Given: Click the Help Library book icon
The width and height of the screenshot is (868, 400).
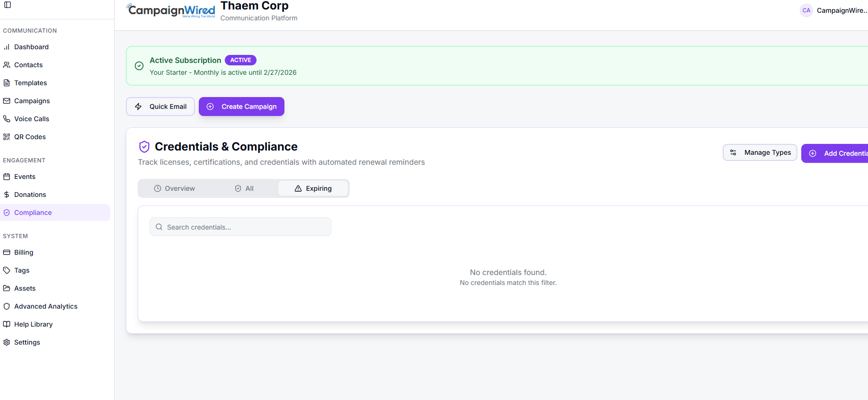Looking at the screenshot, I should click(x=7, y=324).
